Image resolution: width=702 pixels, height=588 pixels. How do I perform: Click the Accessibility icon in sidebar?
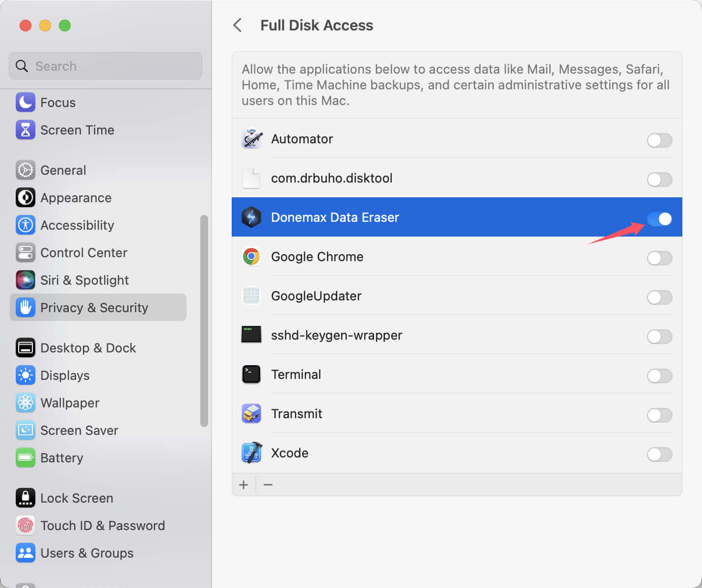click(25, 225)
